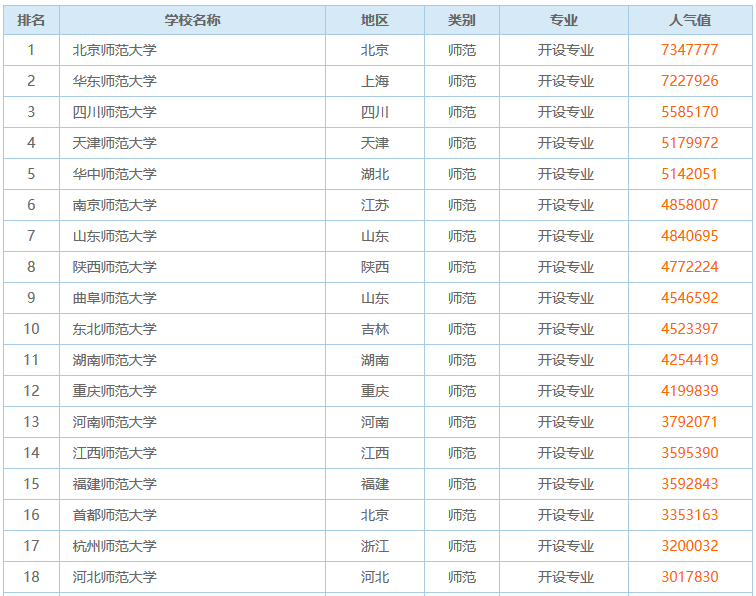
Task: Select the 学校名称 column header
Action: tap(192, 20)
